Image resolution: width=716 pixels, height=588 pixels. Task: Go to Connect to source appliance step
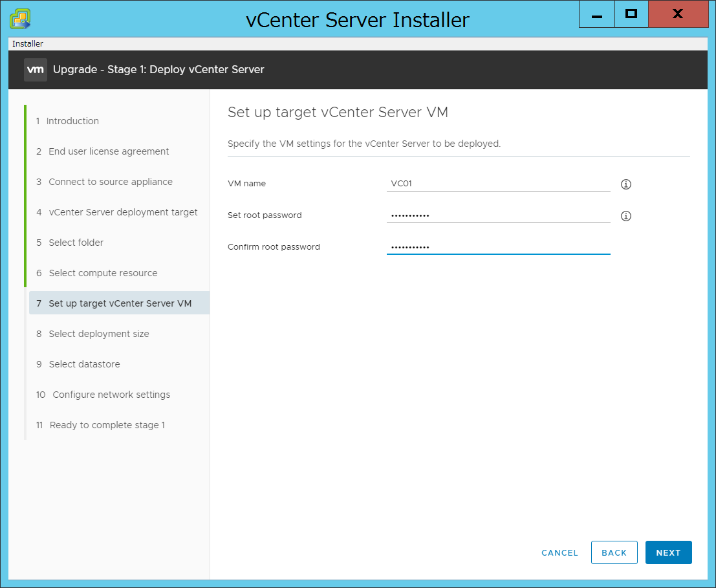pyautogui.click(x=105, y=182)
